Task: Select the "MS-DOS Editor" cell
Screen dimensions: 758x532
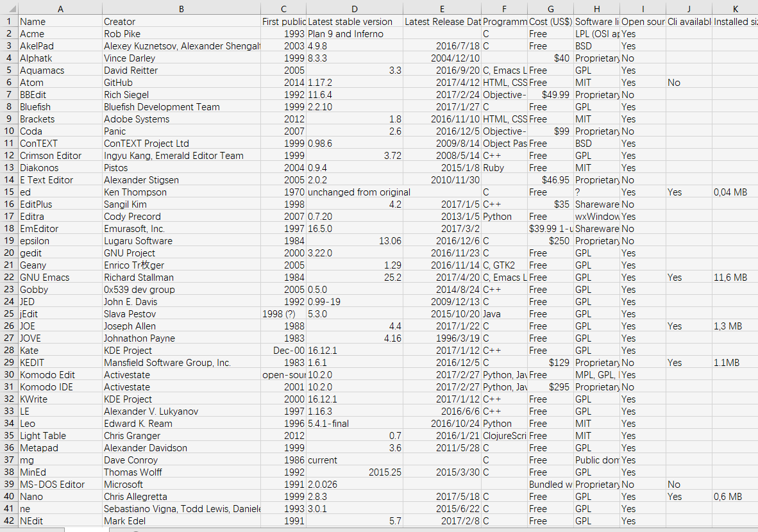Action: tap(60, 484)
